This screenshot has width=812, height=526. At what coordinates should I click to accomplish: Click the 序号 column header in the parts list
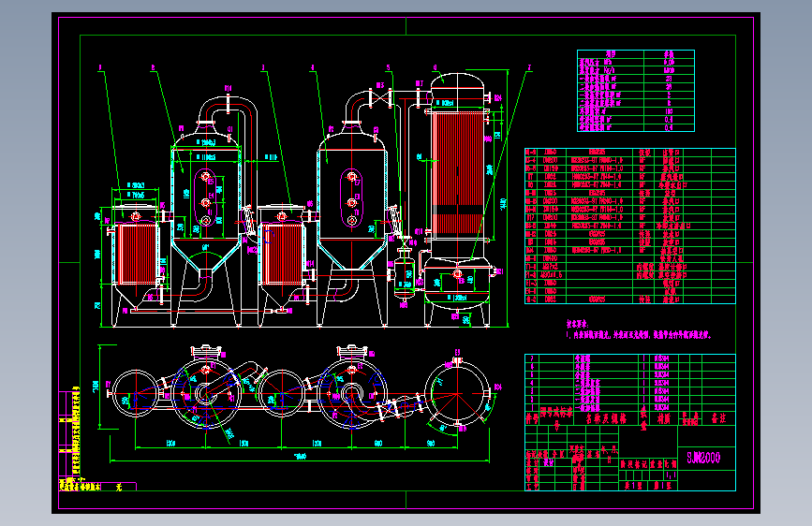[532, 418]
